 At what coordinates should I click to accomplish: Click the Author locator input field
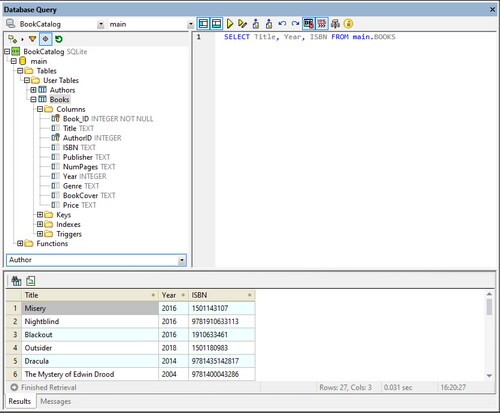[93, 260]
